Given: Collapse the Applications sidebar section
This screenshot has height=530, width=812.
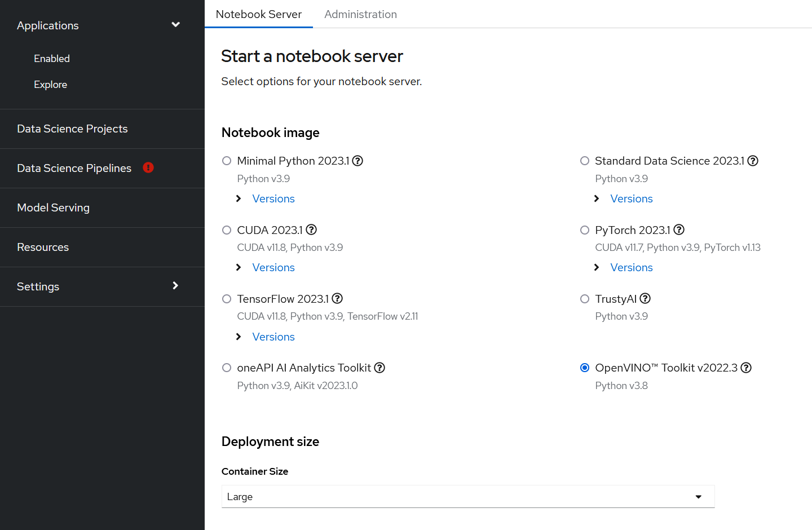Looking at the screenshot, I should pyautogui.click(x=175, y=25).
